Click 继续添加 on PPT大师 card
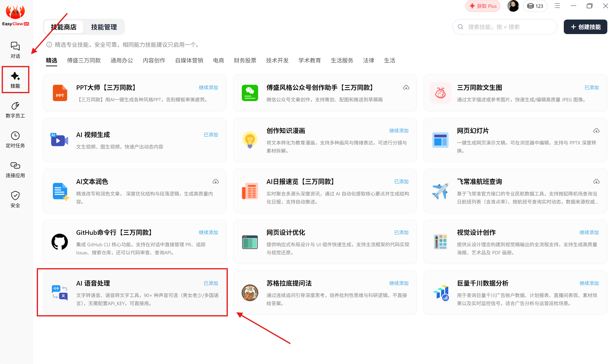The width and height of the screenshot is (616, 364). tap(208, 87)
